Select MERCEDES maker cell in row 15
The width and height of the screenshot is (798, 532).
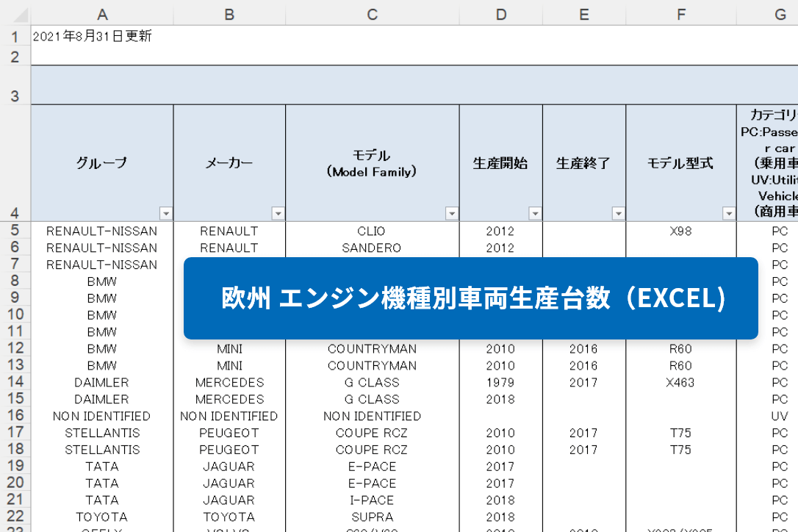pyautogui.click(x=229, y=399)
